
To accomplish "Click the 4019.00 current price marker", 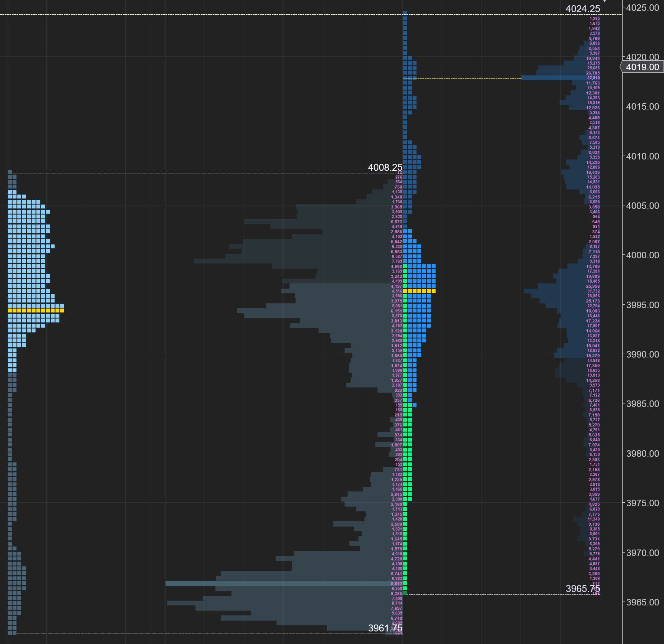I will pos(642,67).
